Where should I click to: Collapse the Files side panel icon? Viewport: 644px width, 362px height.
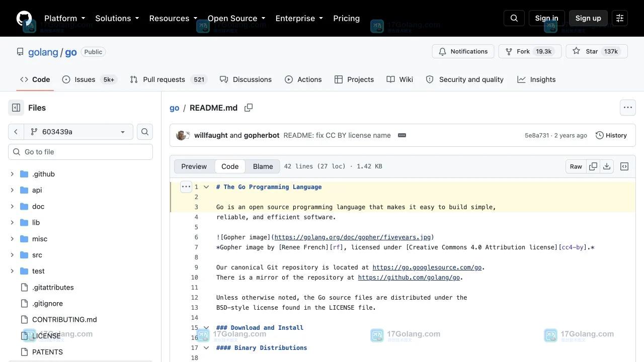pyautogui.click(x=16, y=108)
